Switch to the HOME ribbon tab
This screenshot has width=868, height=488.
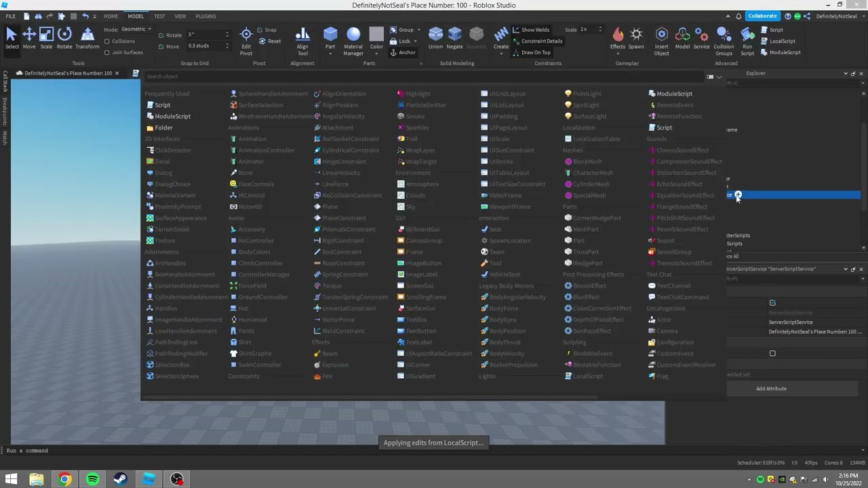click(x=111, y=16)
